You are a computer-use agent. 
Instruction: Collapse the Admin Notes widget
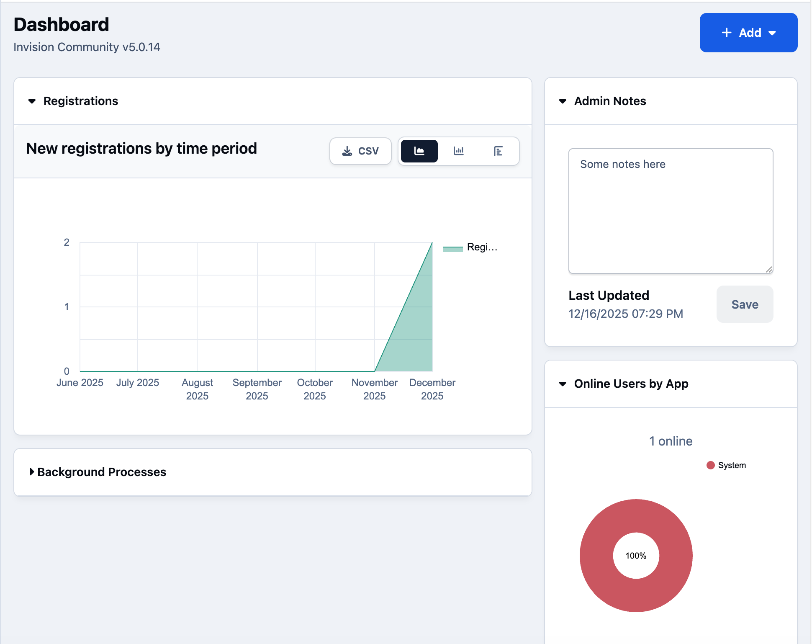click(x=563, y=101)
